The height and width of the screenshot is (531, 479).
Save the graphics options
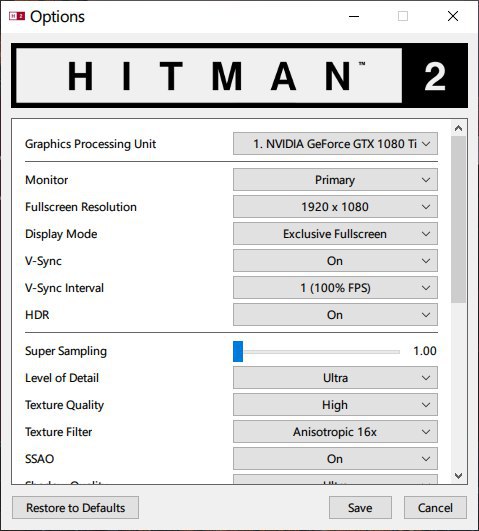tap(360, 508)
